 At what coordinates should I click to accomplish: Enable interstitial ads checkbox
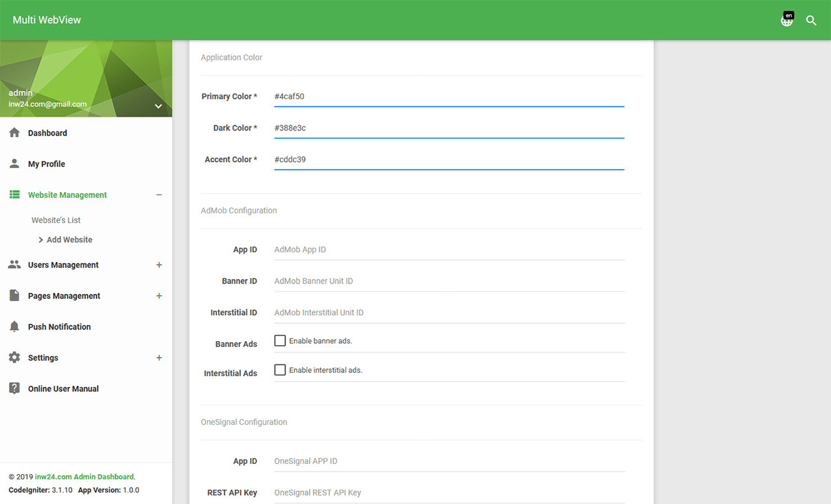280,370
